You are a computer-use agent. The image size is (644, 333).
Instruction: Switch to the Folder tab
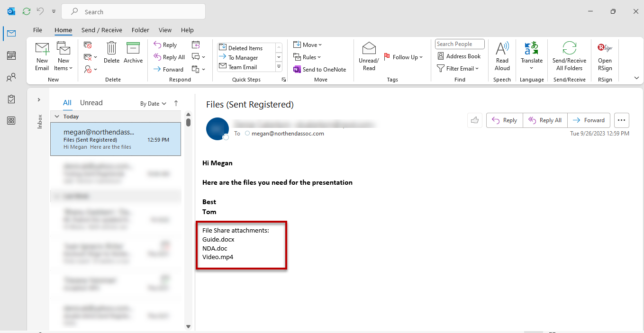(140, 30)
